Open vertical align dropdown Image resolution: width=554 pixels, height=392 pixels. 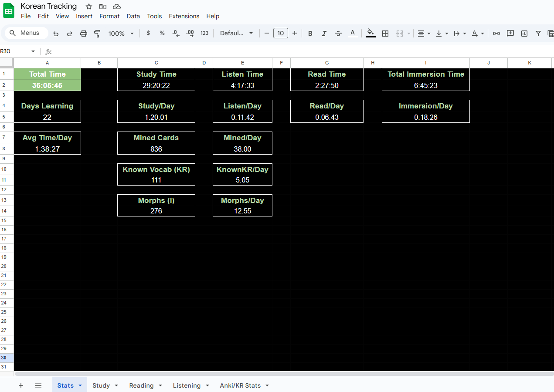tap(442, 34)
